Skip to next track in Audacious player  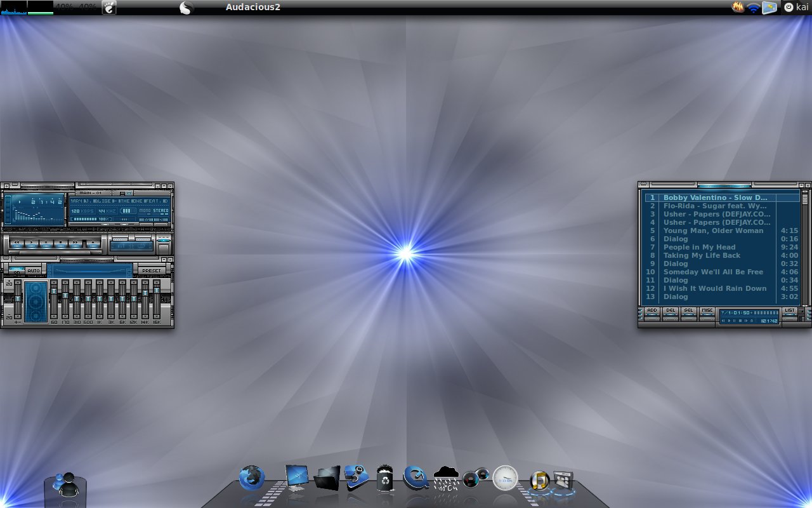(75, 243)
